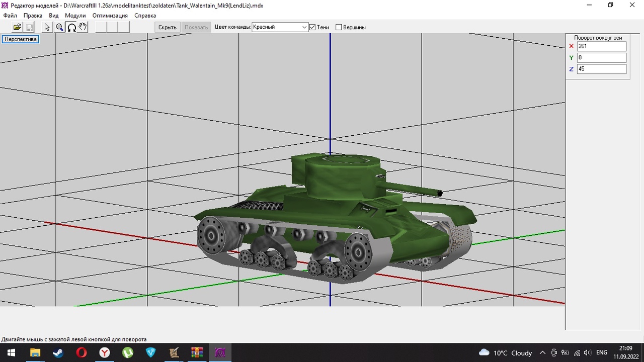The width and height of the screenshot is (644, 362).
Task: Open the Правка menu
Action: point(33,16)
